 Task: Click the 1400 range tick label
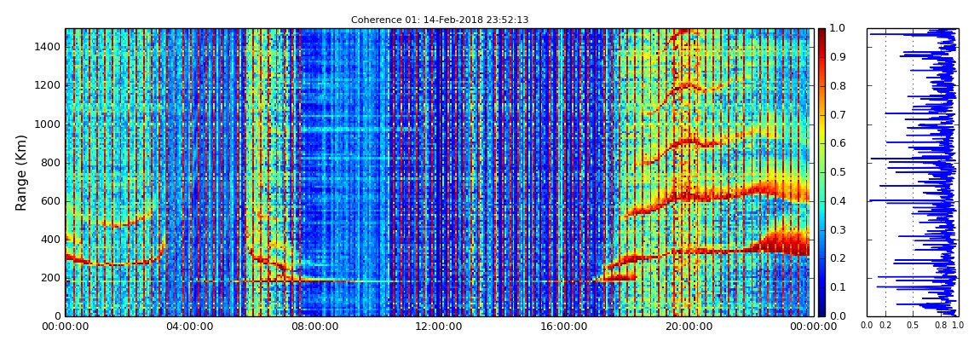click(x=48, y=48)
